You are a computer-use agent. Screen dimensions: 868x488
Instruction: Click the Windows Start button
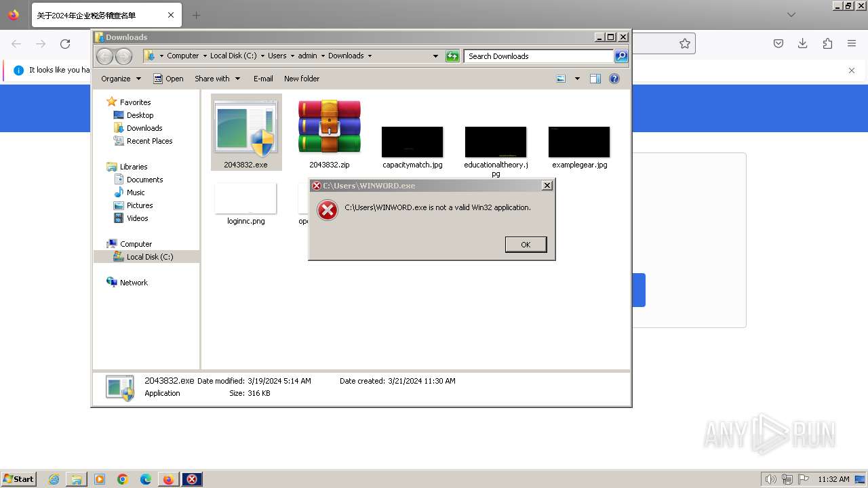pyautogui.click(x=19, y=479)
